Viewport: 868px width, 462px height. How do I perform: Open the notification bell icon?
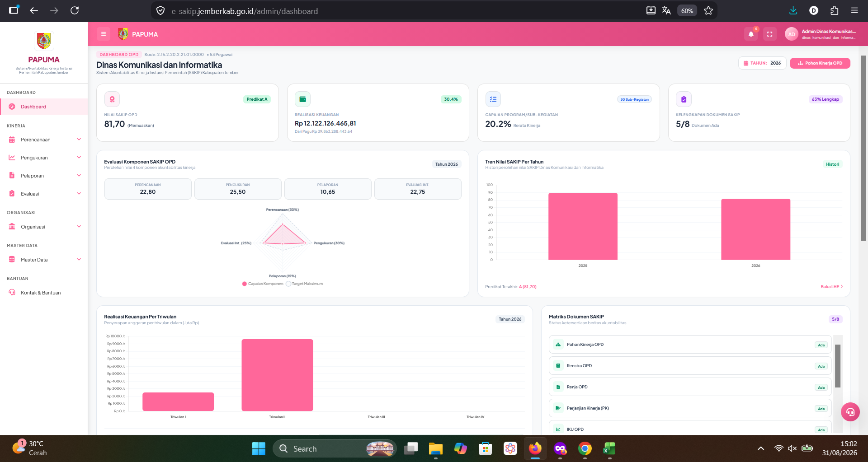coord(751,34)
